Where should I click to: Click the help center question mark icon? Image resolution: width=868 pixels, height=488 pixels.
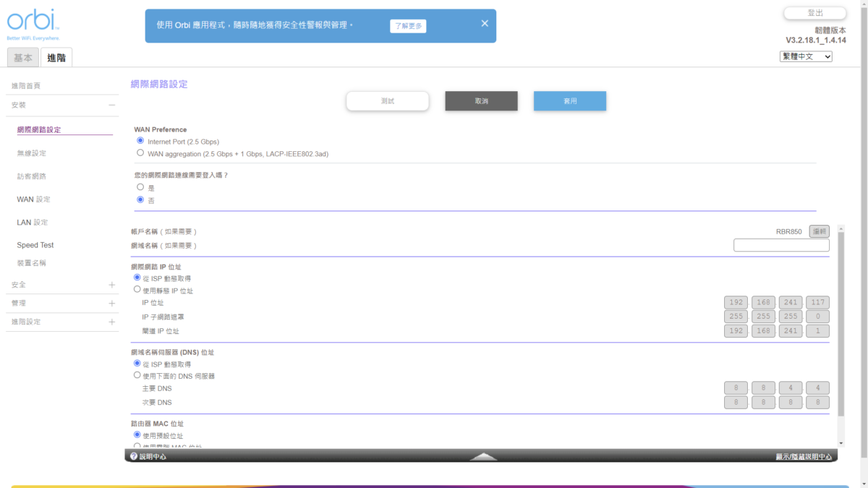pos(134,457)
